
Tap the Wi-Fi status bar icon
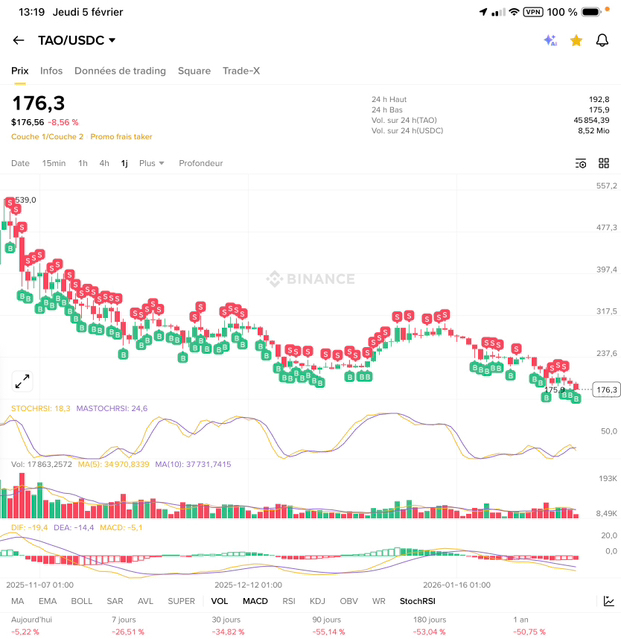(x=514, y=12)
